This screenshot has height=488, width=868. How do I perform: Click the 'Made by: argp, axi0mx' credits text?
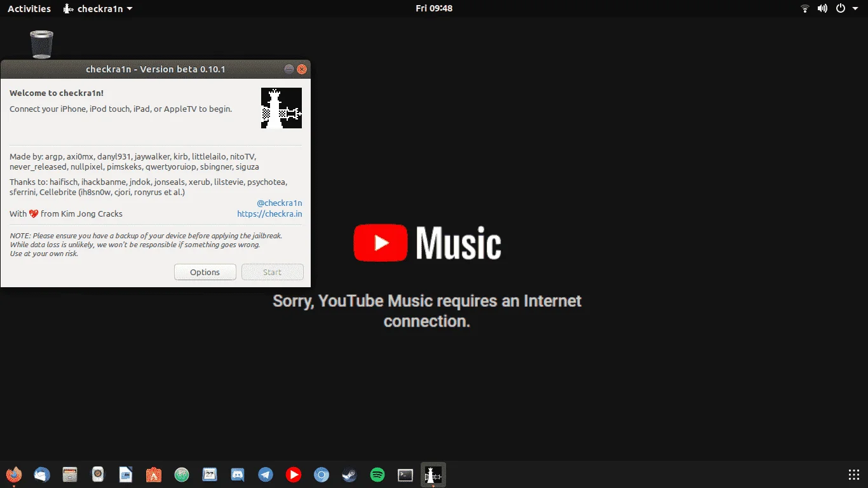point(134,161)
